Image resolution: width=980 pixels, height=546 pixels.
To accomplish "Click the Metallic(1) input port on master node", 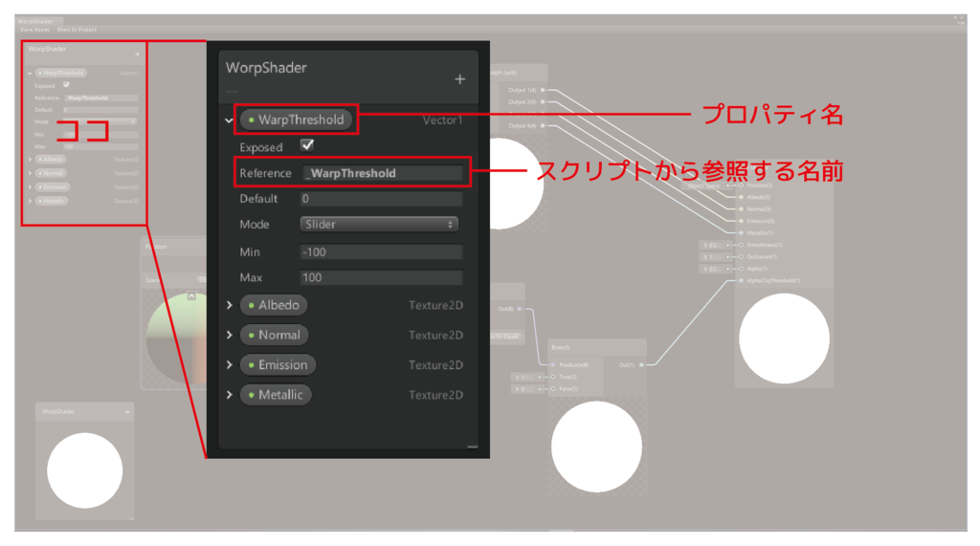I will click(742, 233).
